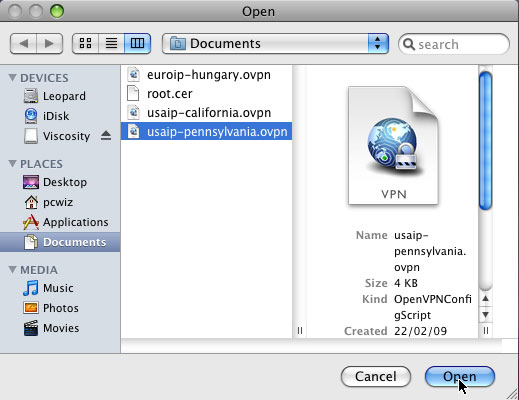Viewport: 519px width, 400px height.
Task: Collapse the MEDIA sidebar section
Action: [13, 270]
